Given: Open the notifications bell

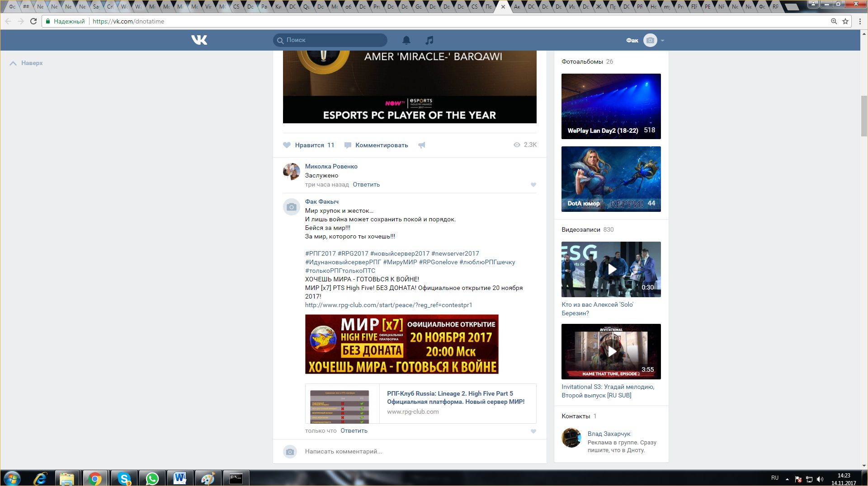Looking at the screenshot, I should tap(406, 40).
